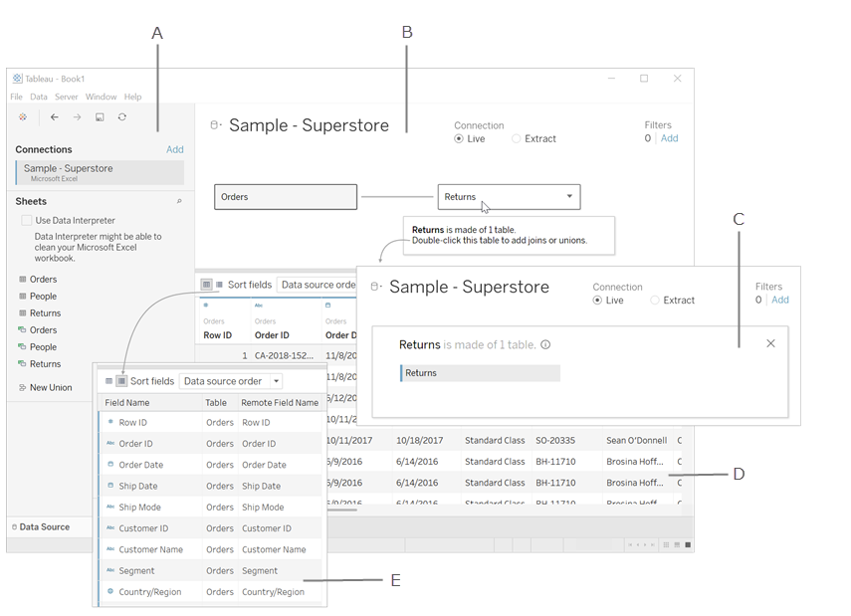Image resolution: width=851 pixels, height=616 pixels.
Task: Click the Abc icon beside Customer Name field
Action: (x=110, y=548)
